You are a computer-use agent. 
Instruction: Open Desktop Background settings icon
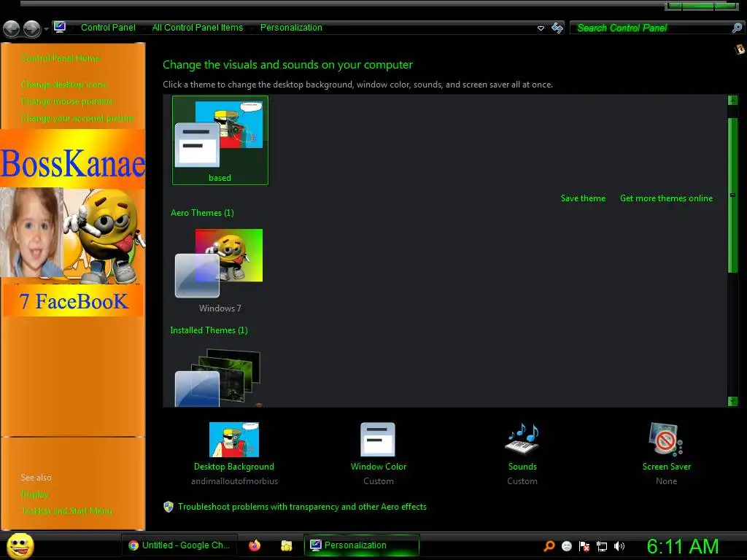click(234, 440)
